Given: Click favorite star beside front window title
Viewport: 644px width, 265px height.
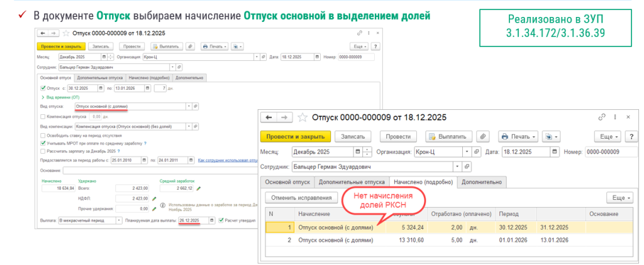Looking at the screenshot, I should (304, 117).
